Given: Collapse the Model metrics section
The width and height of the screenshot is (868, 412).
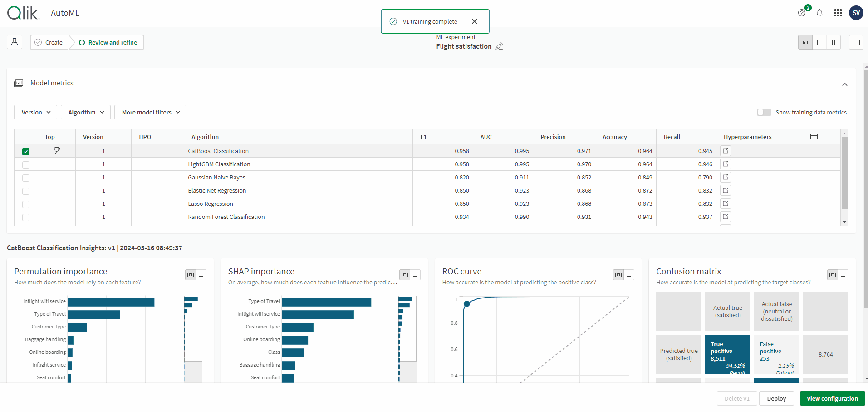Looking at the screenshot, I should (x=844, y=84).
